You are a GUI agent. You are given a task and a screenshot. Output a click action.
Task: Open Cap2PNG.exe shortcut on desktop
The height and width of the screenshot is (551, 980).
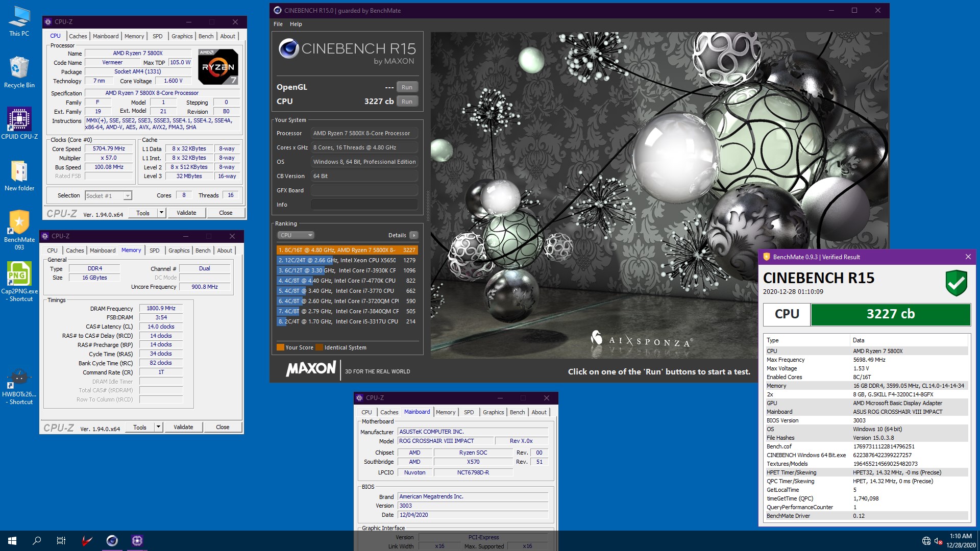tap(19, 282)
